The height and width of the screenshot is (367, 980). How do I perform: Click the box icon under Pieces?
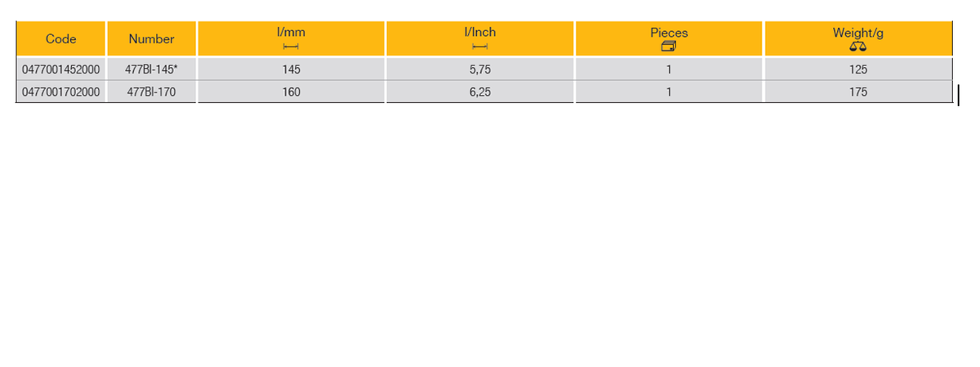669,47
